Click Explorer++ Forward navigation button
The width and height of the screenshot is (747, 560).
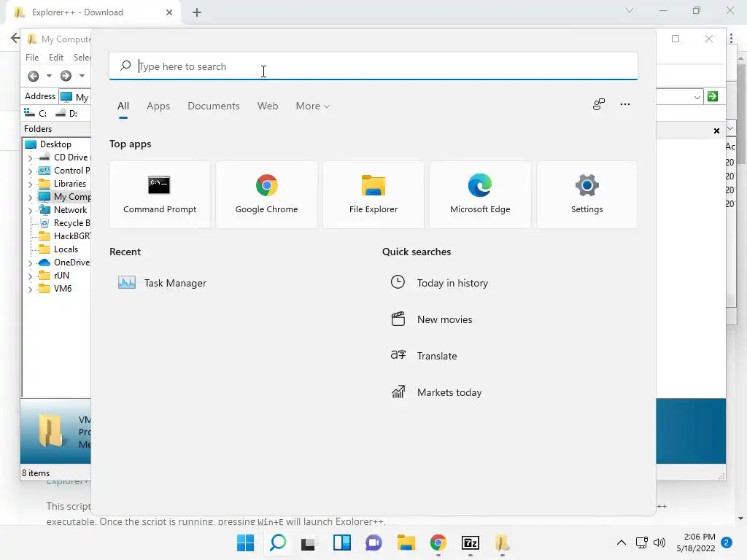pos(66,76)
